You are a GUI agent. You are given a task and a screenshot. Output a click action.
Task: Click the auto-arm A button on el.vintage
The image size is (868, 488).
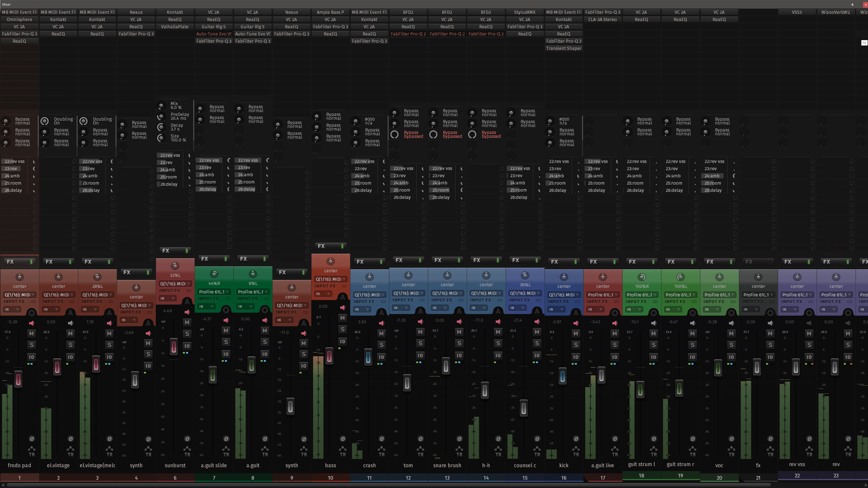(71, 313)
